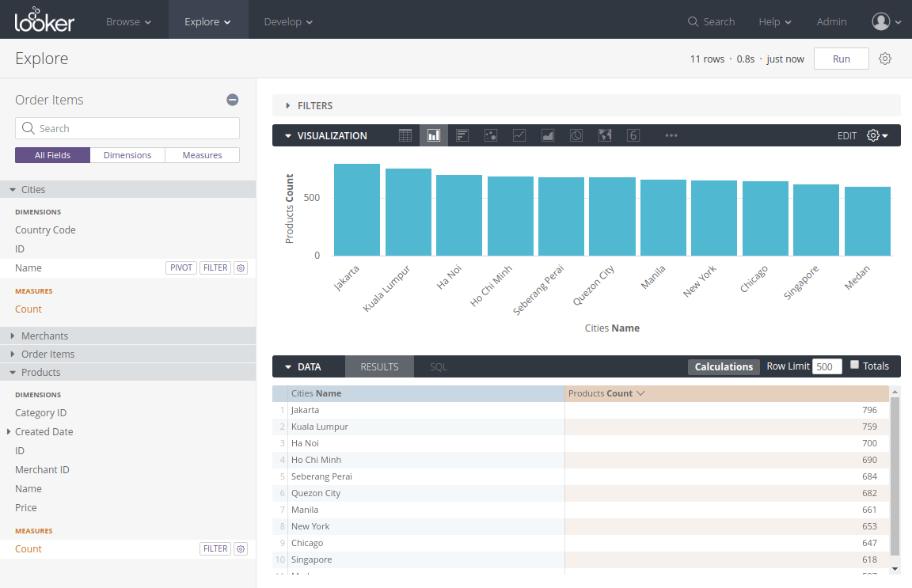Open the visualization settings gear menu
This screenshot has width=912, height=588.
(872, 135)
